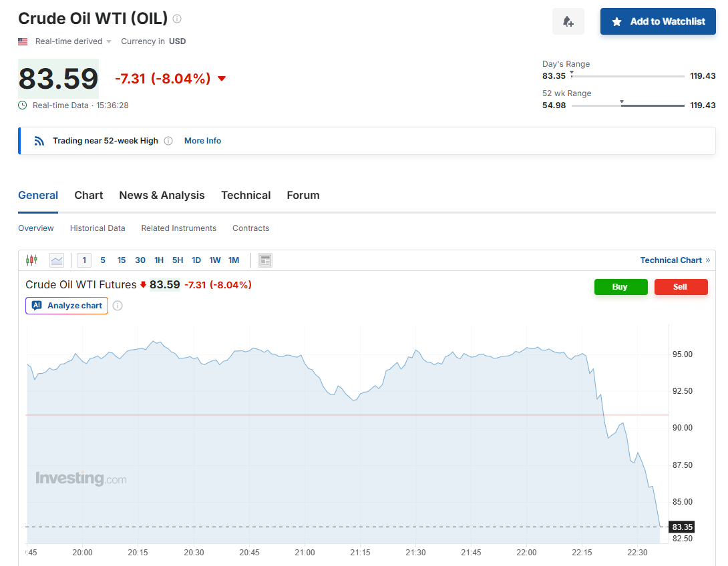Click the Day's Range slider bar
This screenshot has width=728, height=566.
point(628,76)
